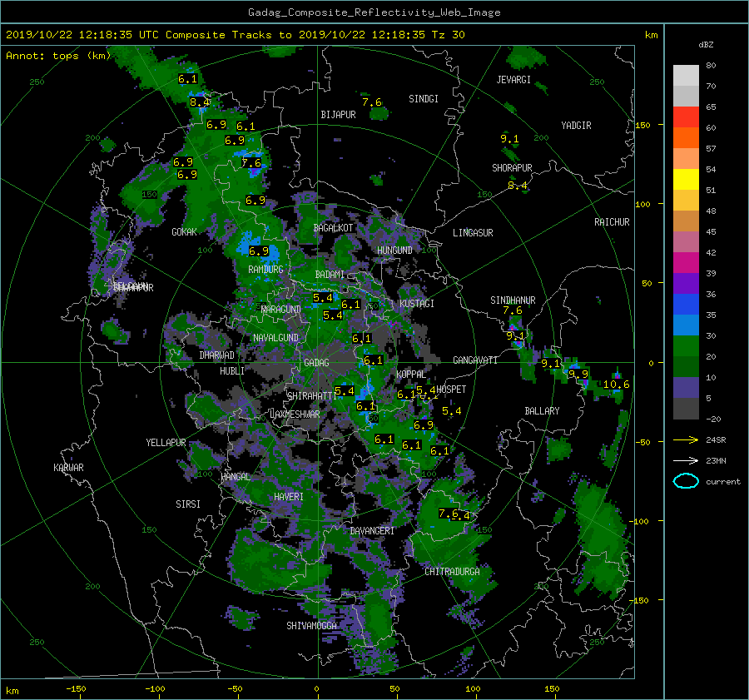Pick the light blue swatch in dBZ legend
The image size is (749, 700).
pos(686,325)
